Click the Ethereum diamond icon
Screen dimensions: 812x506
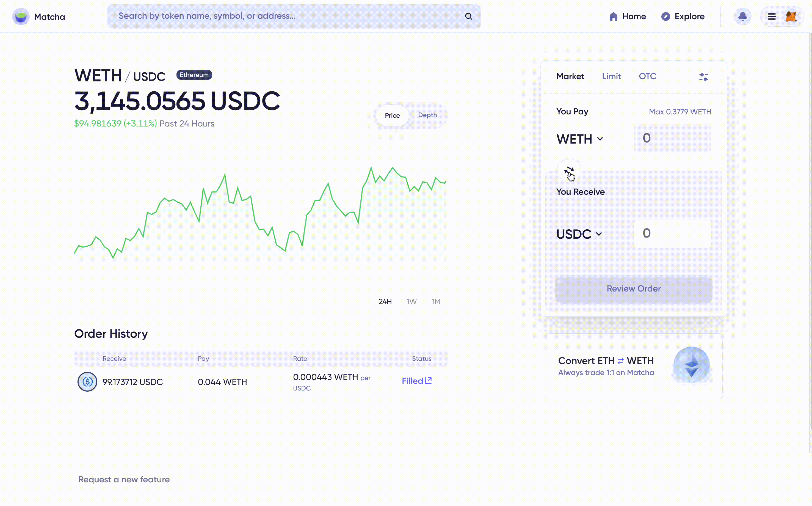coord(691,364)
